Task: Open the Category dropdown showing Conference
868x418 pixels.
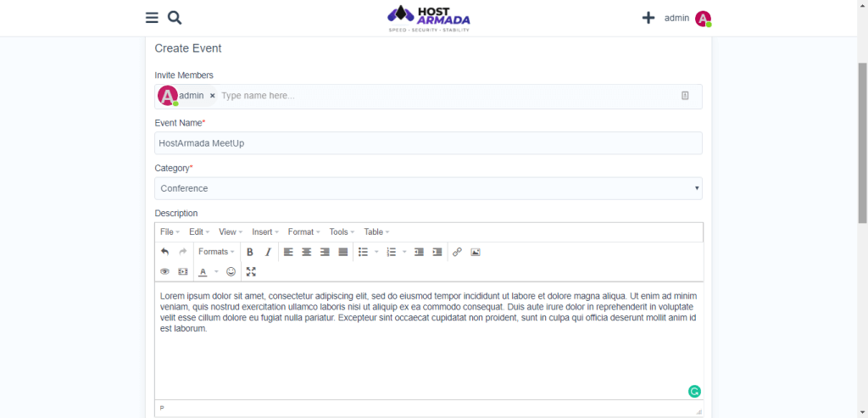Action: [428, 188]
